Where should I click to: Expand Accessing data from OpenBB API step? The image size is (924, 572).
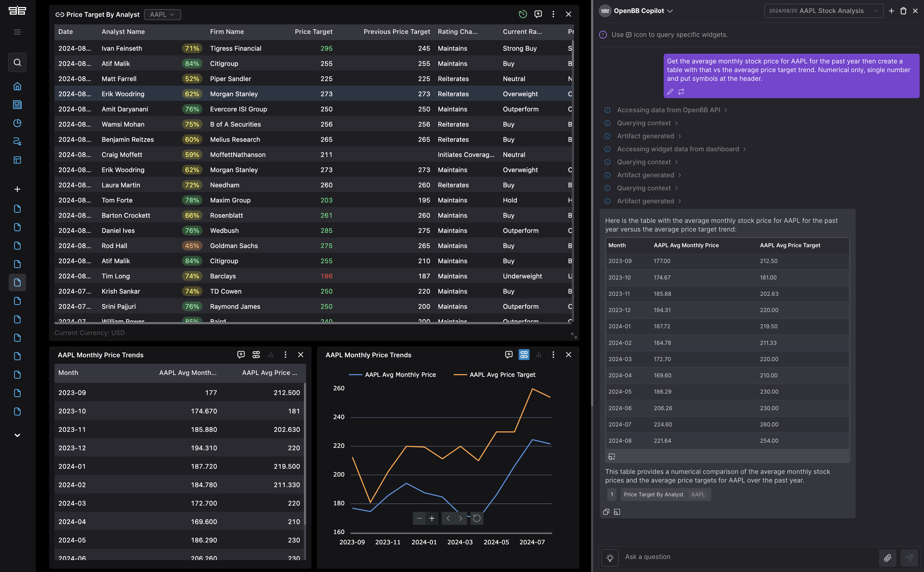pyautogui.click(x=669, y=110)
